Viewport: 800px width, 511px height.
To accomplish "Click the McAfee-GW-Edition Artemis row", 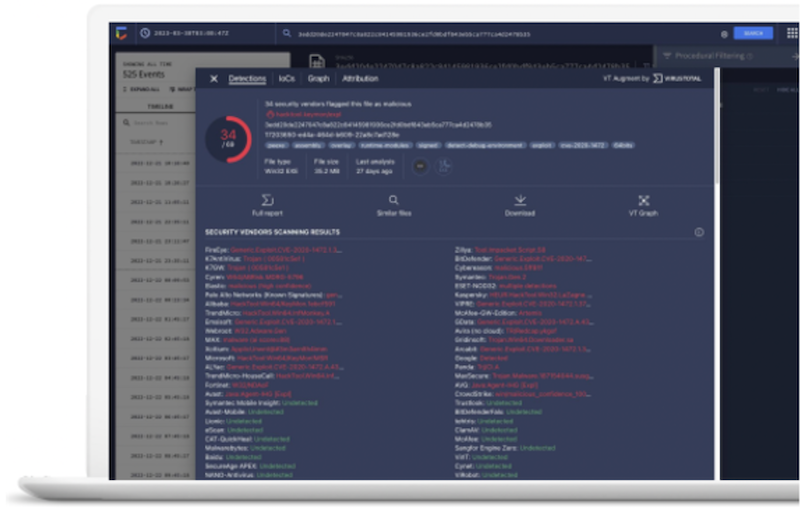I will (x=498, y=313).
